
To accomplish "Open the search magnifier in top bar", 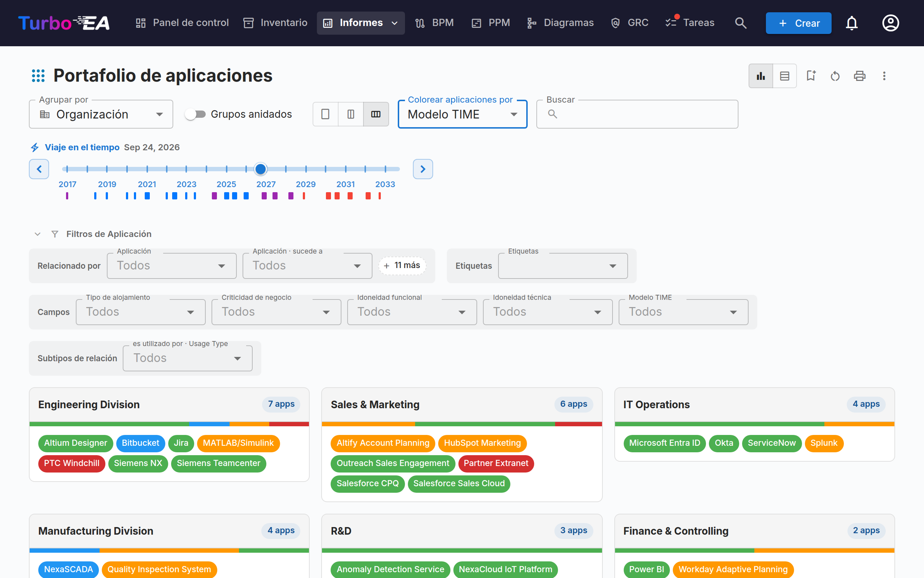I will (x=740, y=23).
